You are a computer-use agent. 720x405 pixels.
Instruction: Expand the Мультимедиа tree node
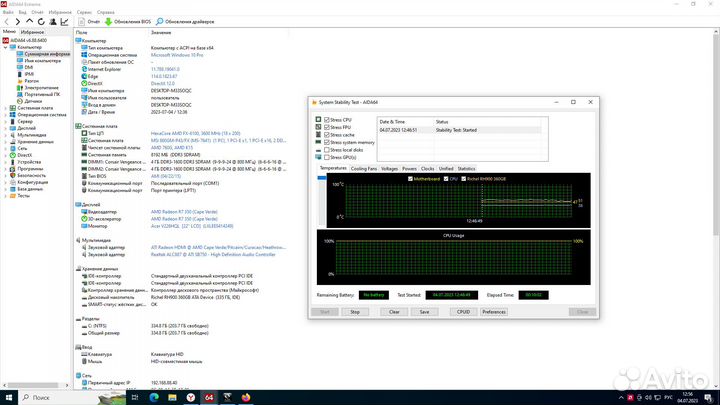(6, 135)
